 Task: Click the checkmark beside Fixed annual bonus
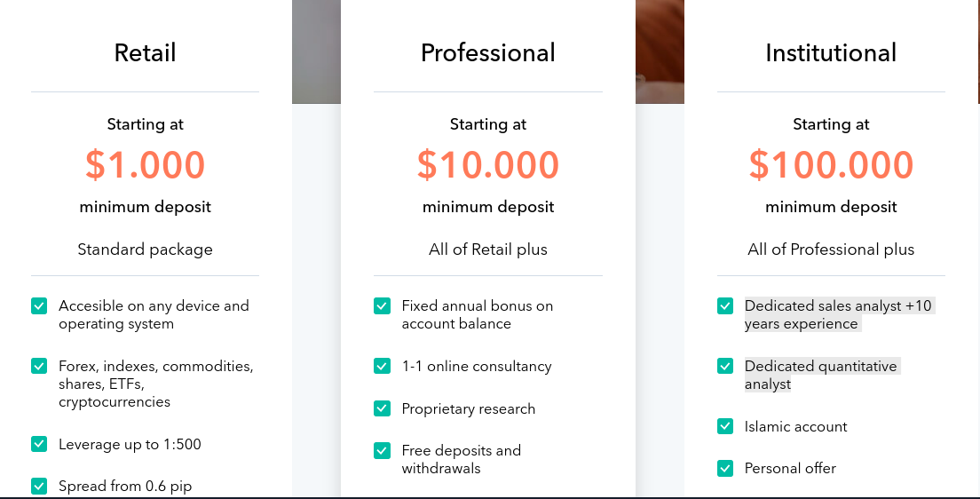[x=382, y=305]
